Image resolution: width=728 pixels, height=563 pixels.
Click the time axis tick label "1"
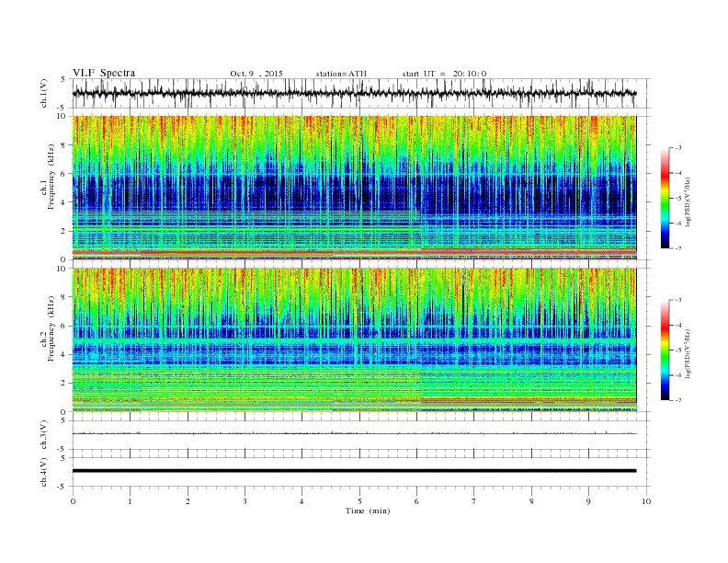130,501
